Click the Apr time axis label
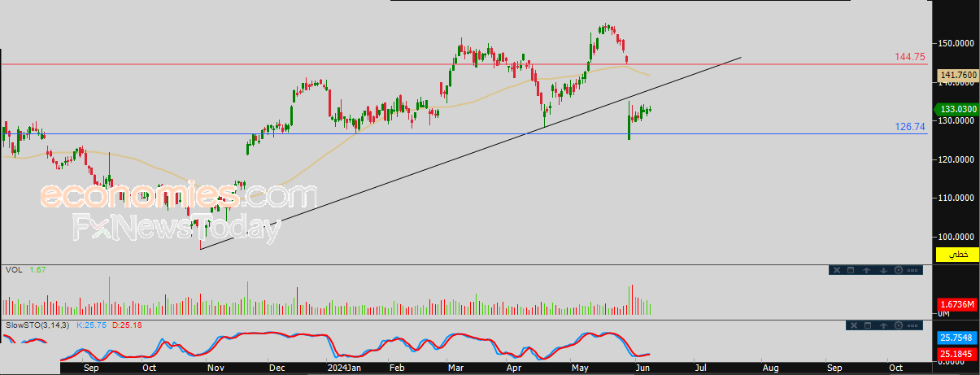This screenshot has height=375, width=980. point(515,368)
